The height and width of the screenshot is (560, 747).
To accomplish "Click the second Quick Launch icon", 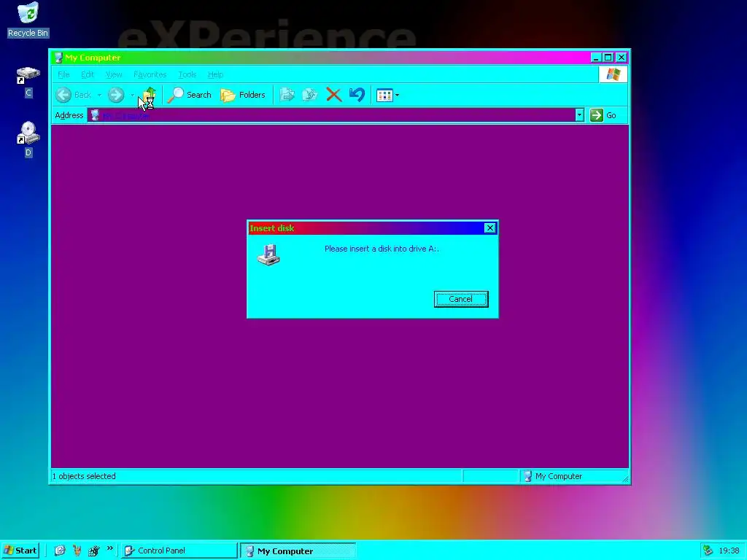I will tap(77, 551).
